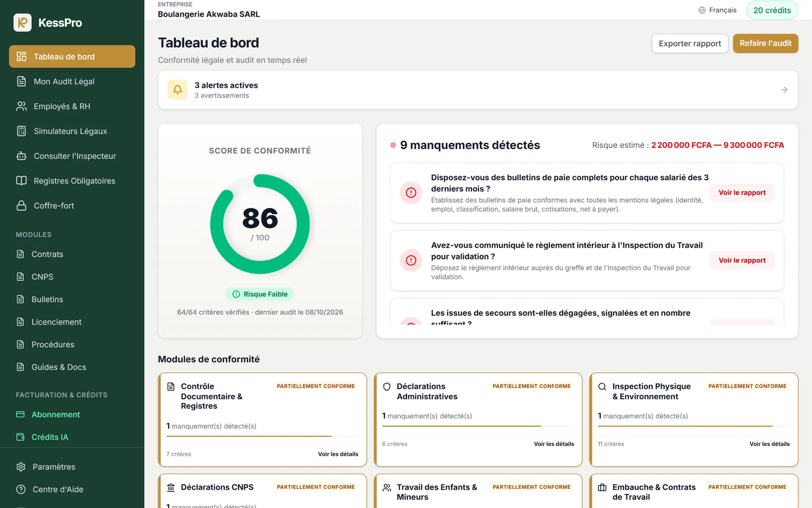Click the warning icon of règlement intérieur issue
The width and height of the screenshot is (812, 508).
coord(411,260)
